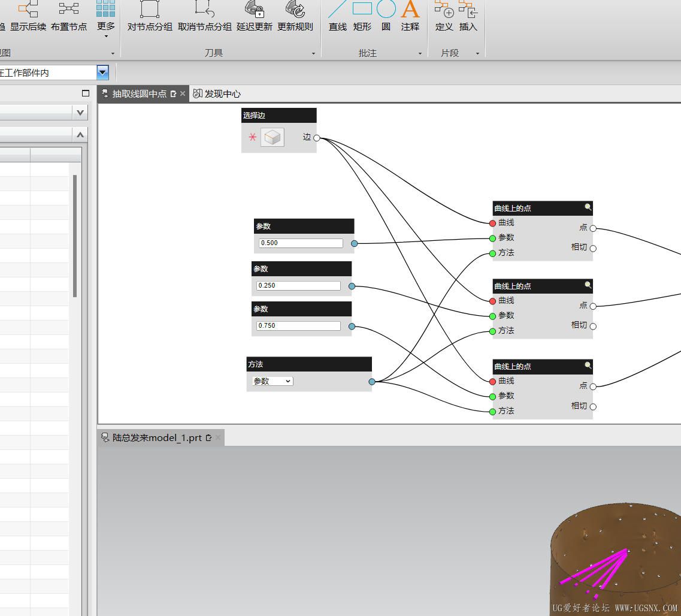Click the 注释 note annotation icon

(410, 9)
